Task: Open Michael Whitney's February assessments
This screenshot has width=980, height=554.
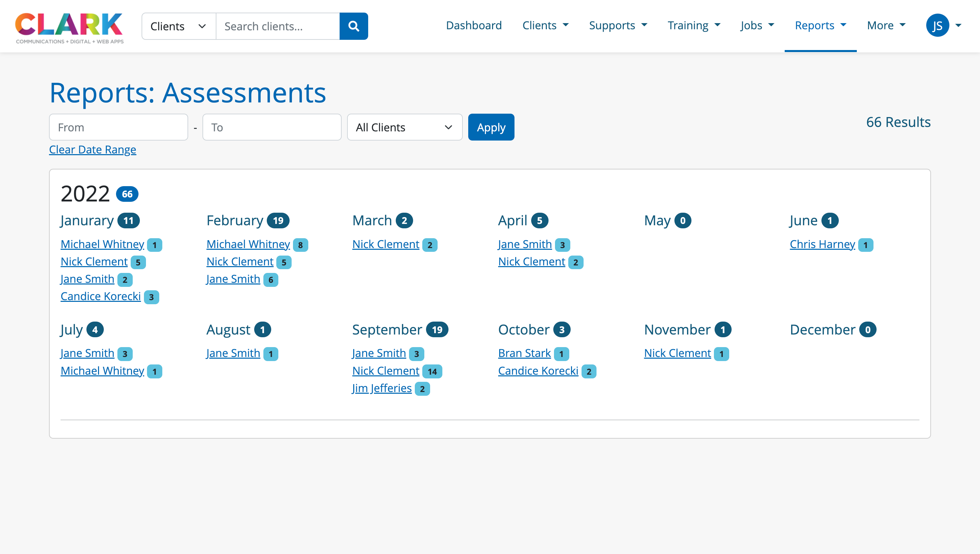Action: [248, 244]
